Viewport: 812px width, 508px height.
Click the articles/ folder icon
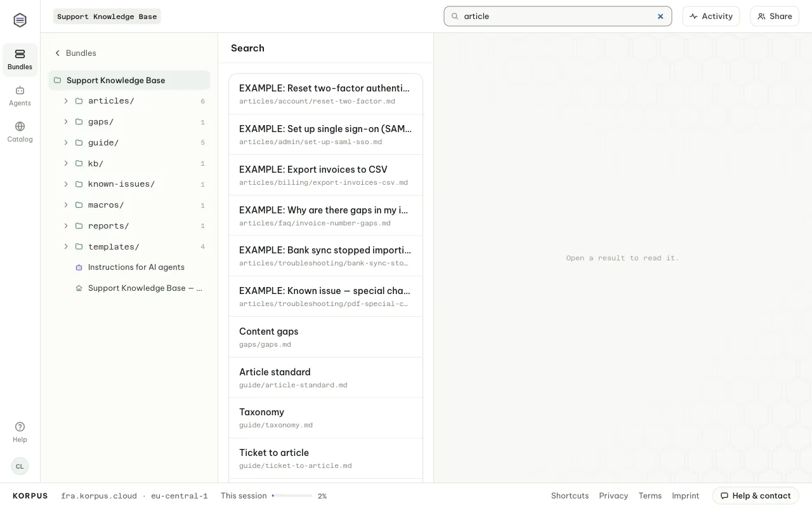[x=79, y=101]
